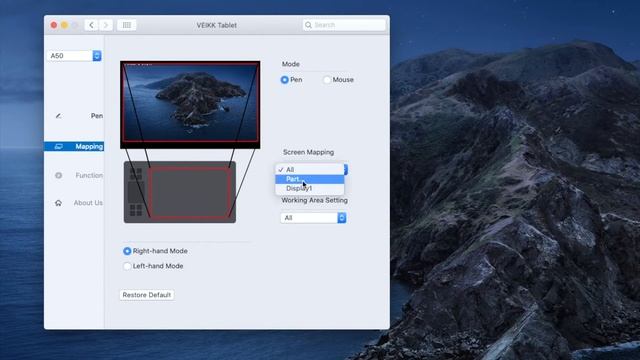Click the Mode label
This screenshot has height=360, width=640.
(291, 64)
